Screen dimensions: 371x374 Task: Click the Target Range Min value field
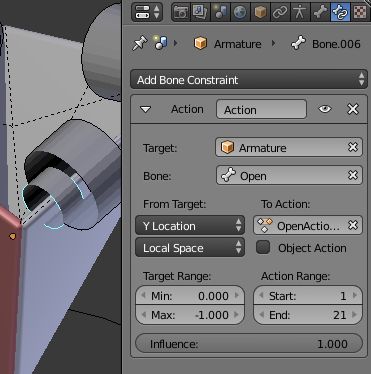190,295
